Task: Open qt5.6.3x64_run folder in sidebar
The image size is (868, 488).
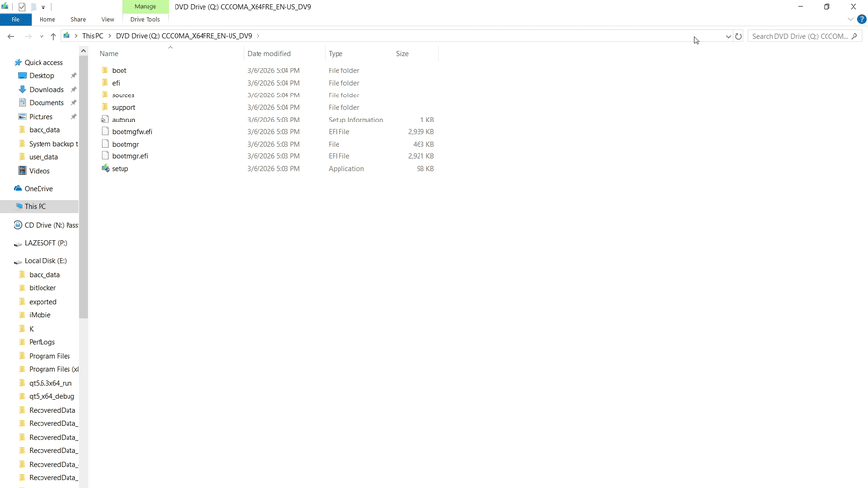Action: (50, 383)
